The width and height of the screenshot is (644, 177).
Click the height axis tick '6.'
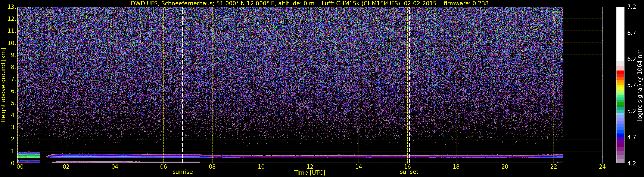(x=13, y=91)
